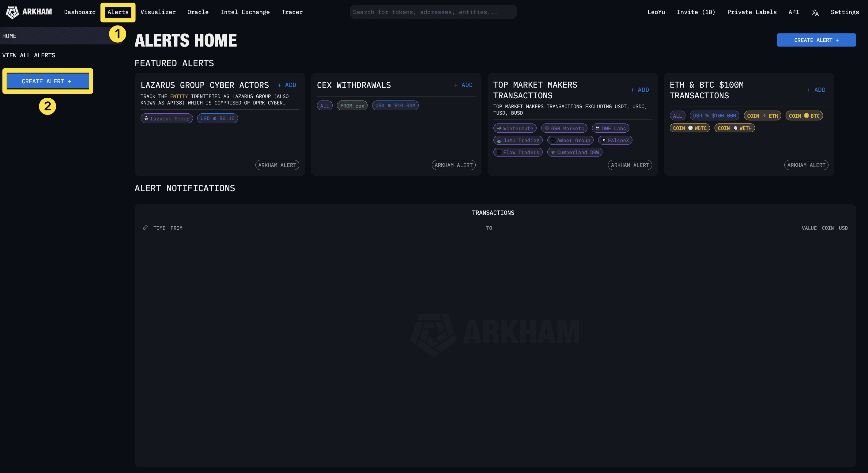
Task: Click the COIN WETH chip
Action: 734,128
